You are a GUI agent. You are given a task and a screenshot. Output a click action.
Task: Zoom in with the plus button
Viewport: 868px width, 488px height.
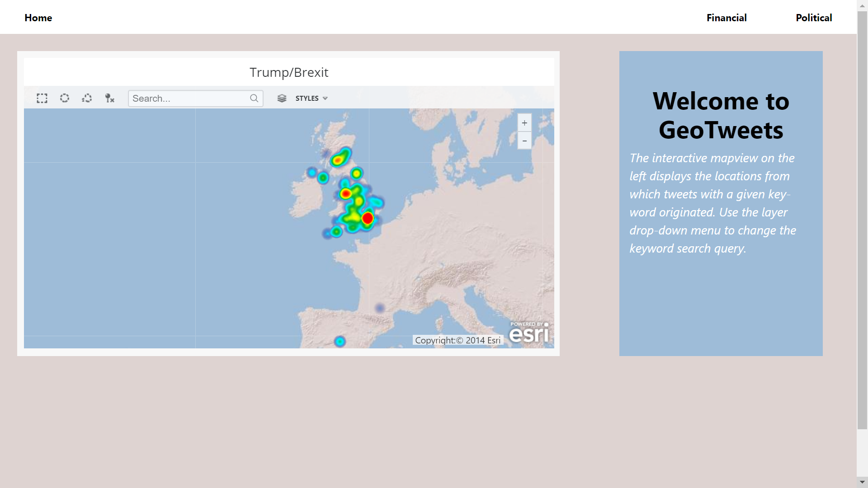pos(524,123)
